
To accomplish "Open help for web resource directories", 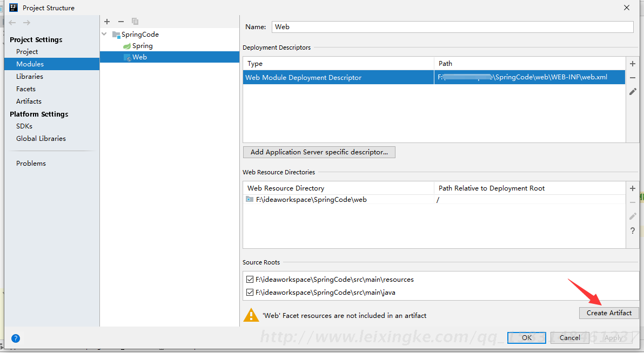I will coord(633,231).
